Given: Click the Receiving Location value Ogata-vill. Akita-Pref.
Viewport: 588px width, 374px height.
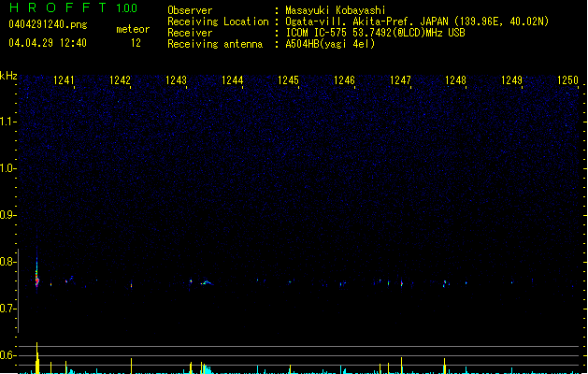Looking at the screenshot, I should 348,22.
